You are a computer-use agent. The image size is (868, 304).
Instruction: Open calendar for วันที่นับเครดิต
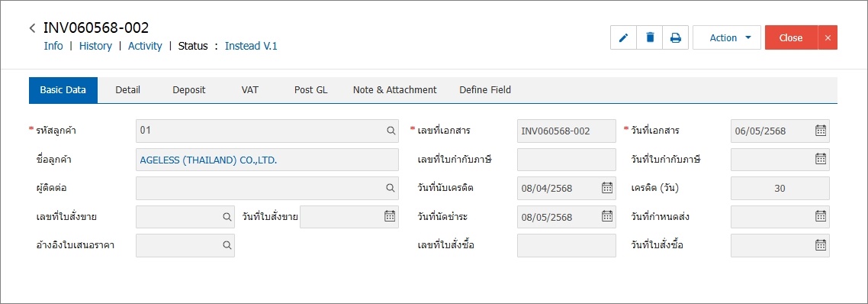pos(606,188)
